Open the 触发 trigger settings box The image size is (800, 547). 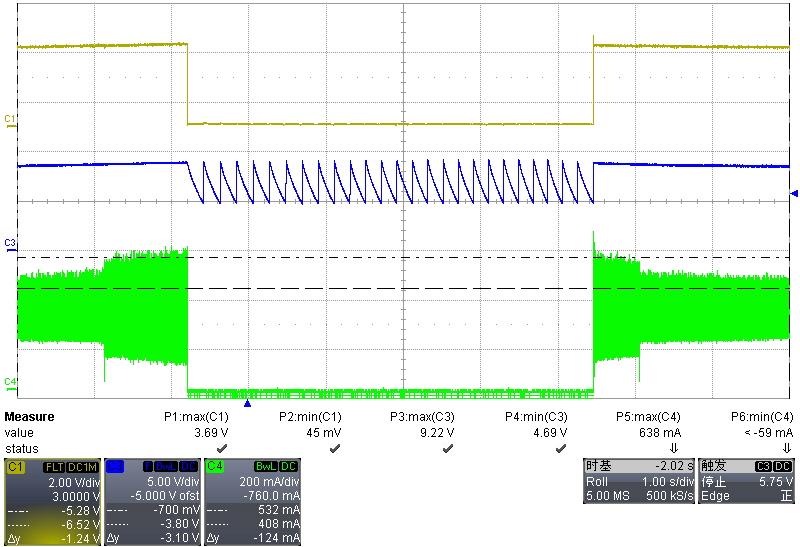pyautogui.click(x=746, y=481)
